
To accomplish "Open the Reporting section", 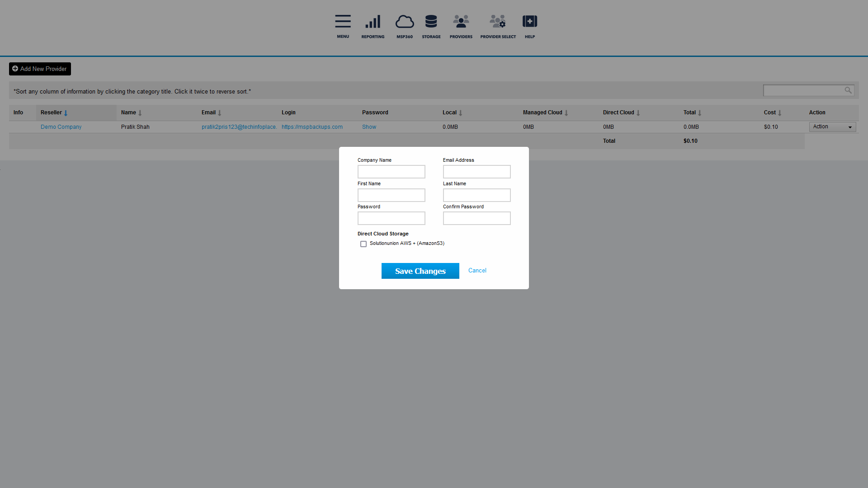I will [373, 21].
